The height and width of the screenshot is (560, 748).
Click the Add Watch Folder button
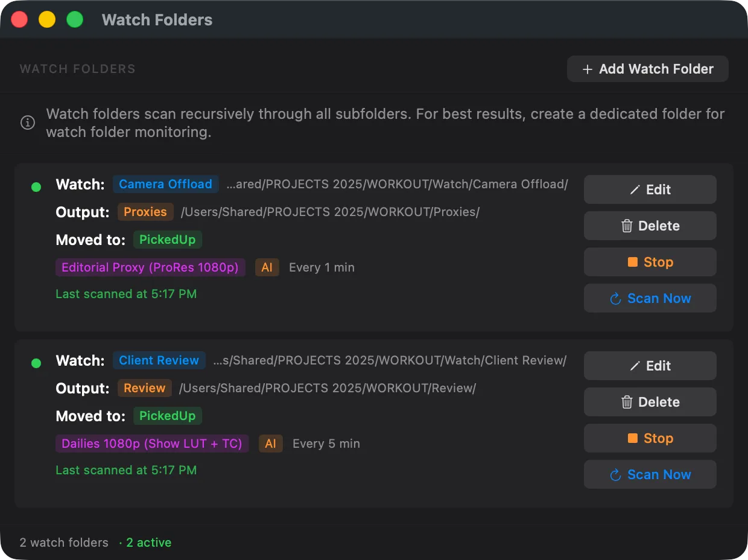pyautogui.click(x=647, y=69)
